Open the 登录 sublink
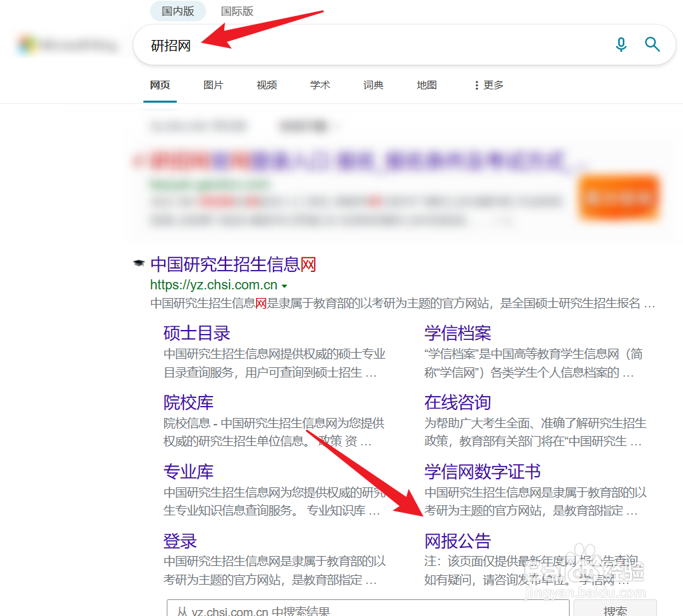The height and width of the screenshot is (616, 683). 180,541
